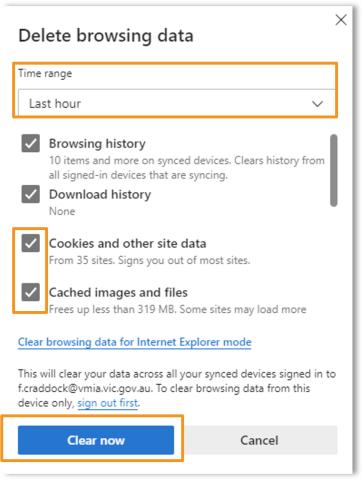The width and height of the screenshot is (363, 480).
Task: Click the Clear now button
Action: click(96, 440)
